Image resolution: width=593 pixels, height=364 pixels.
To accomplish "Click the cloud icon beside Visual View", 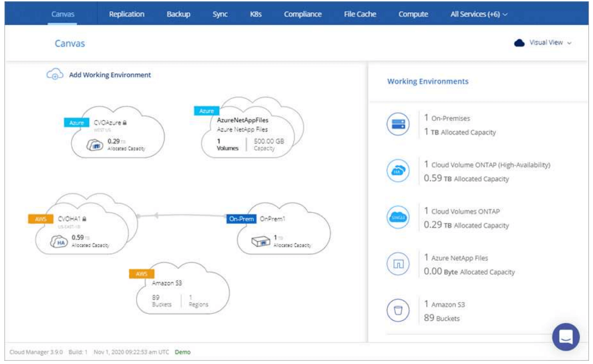I will point(519,43).
